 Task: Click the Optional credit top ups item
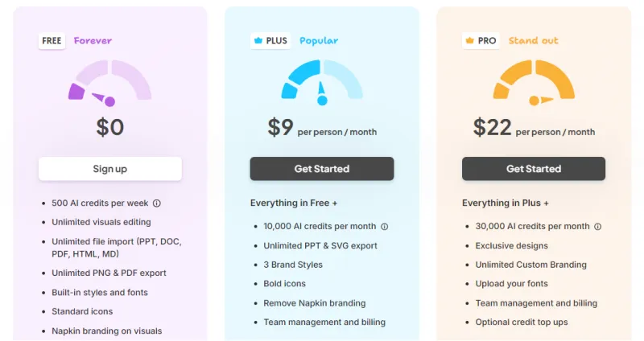521,323
